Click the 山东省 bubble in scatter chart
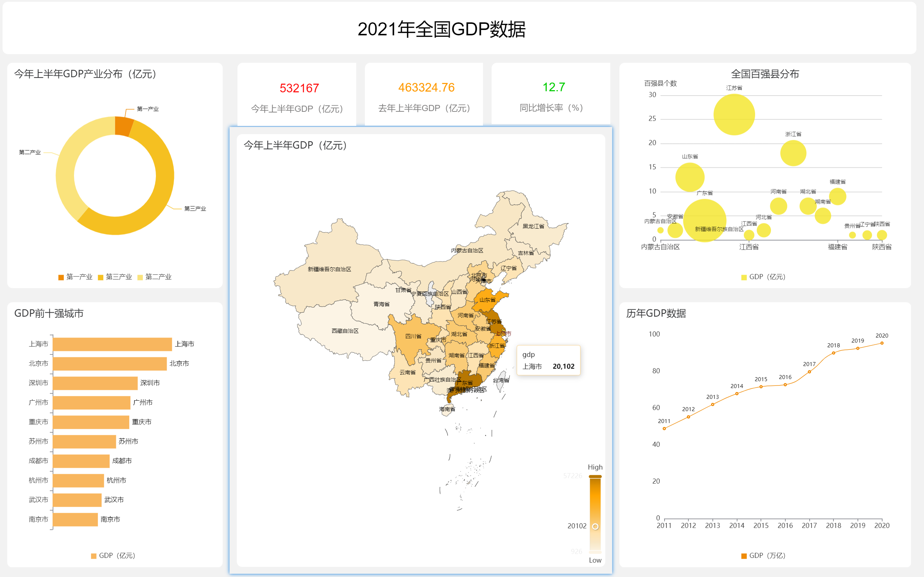This screenshot has height=577, width=924. pyautogui.click(x=689, y=177)
